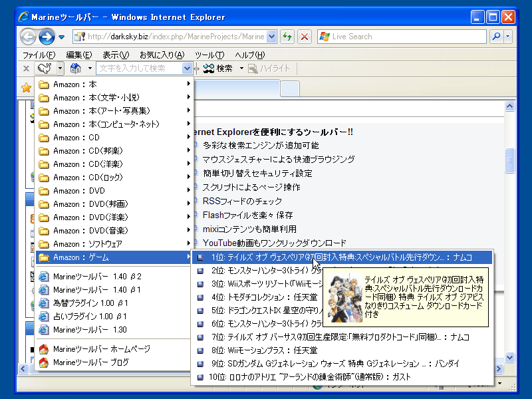Click the Amazon : CD folder icon

click(x=44, y=138)
